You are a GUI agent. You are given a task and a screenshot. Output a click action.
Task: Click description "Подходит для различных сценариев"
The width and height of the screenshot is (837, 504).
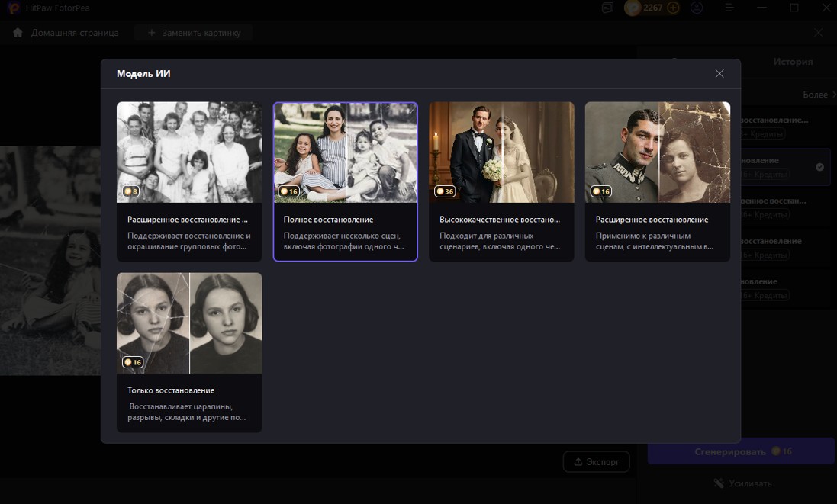point(500,241)
